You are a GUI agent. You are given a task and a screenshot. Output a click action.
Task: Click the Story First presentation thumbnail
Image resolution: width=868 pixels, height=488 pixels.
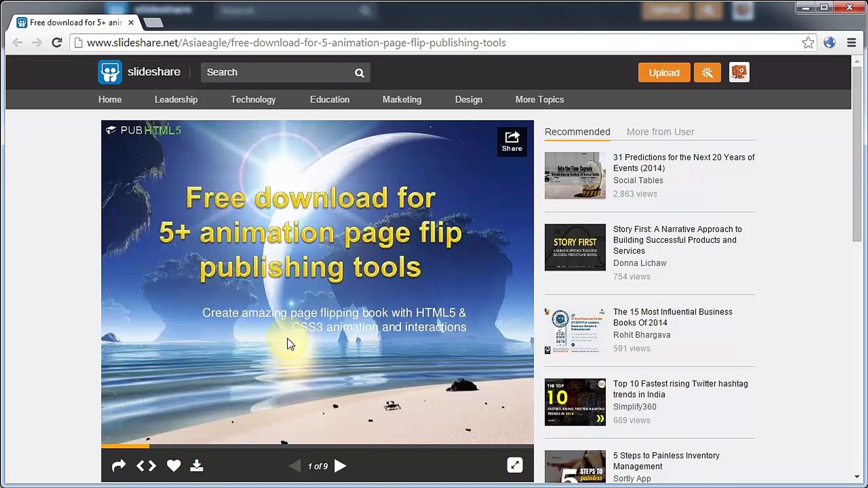click(x=575, y=248)
